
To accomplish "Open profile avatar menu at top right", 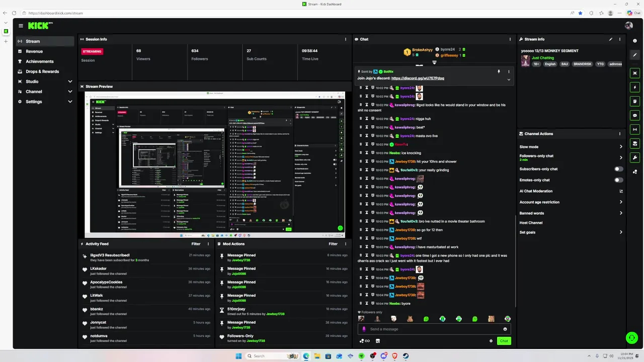I will pos(628,26).
